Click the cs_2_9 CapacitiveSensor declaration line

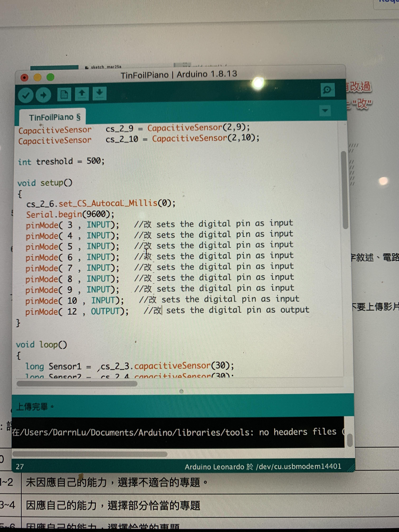pyautogui.click(x=134, y=129)
